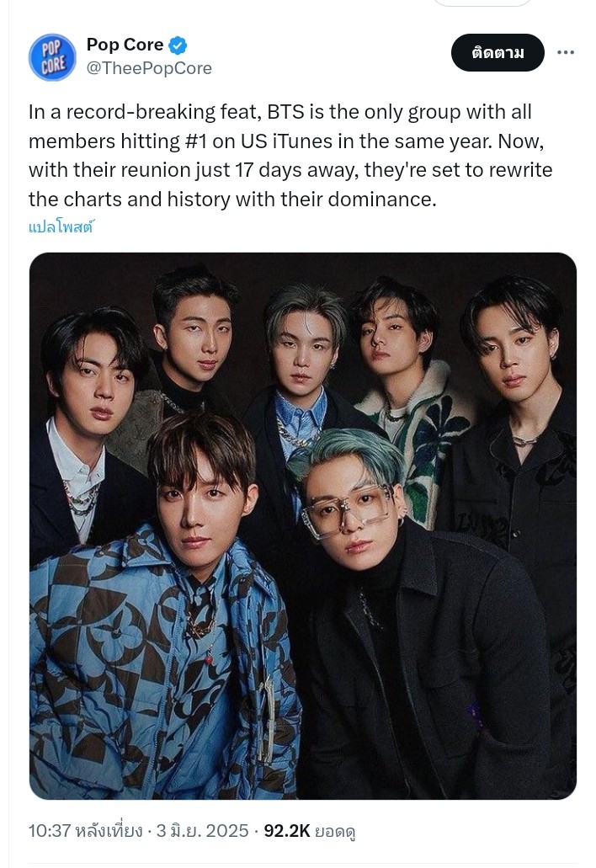596x868 pixels.
Task: Click the #1 text in the post
Action: (194, 141)
